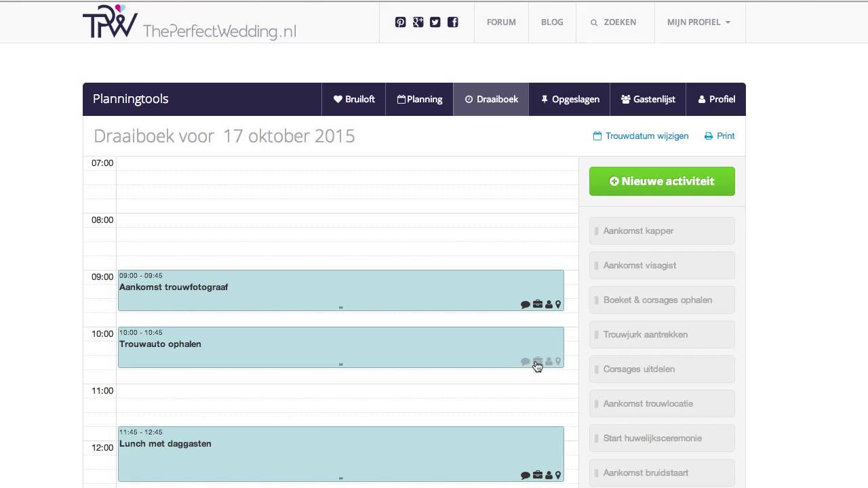Select the Aankomst visagist activity
Viewport: 868px width, 488px height.
pyautogui.click(x=662, y=266)
